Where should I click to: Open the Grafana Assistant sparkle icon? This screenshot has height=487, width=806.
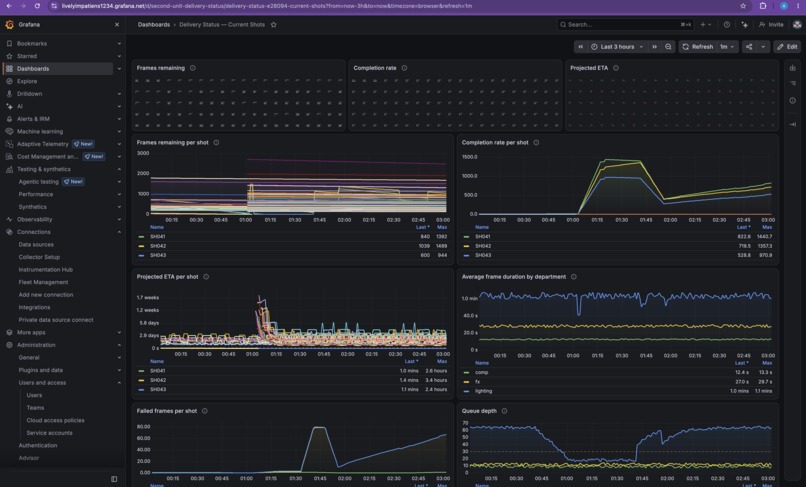[744, 24]
